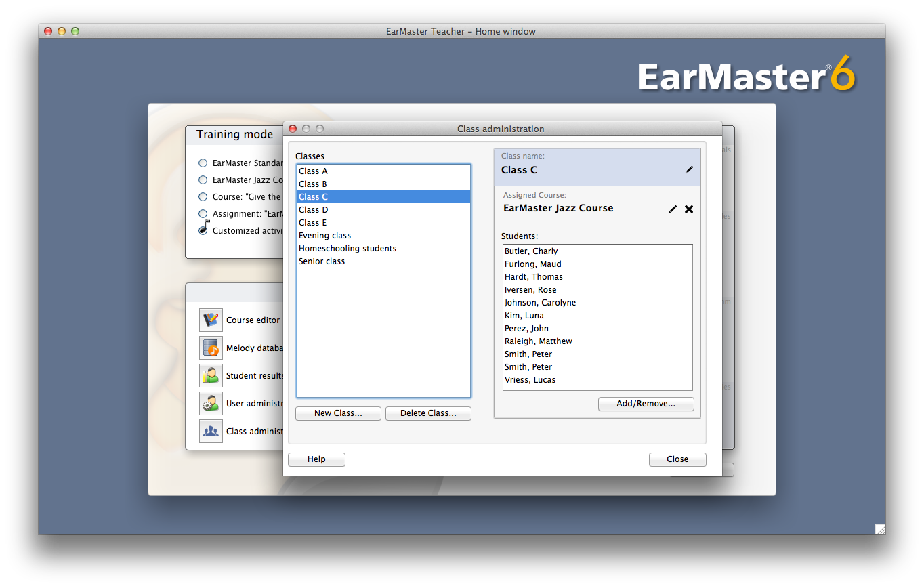
Task: Choose the Assignment training mode option
Action: click(203, 213)
